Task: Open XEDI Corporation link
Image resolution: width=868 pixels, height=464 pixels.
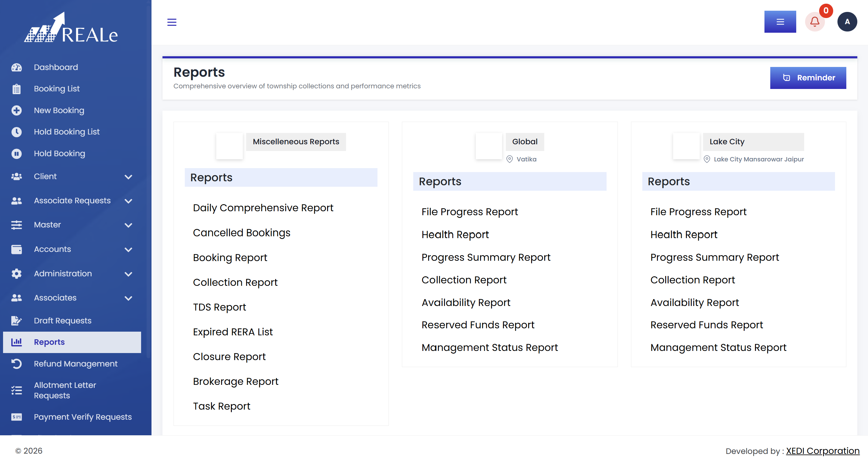Action: tap(823, 451)
